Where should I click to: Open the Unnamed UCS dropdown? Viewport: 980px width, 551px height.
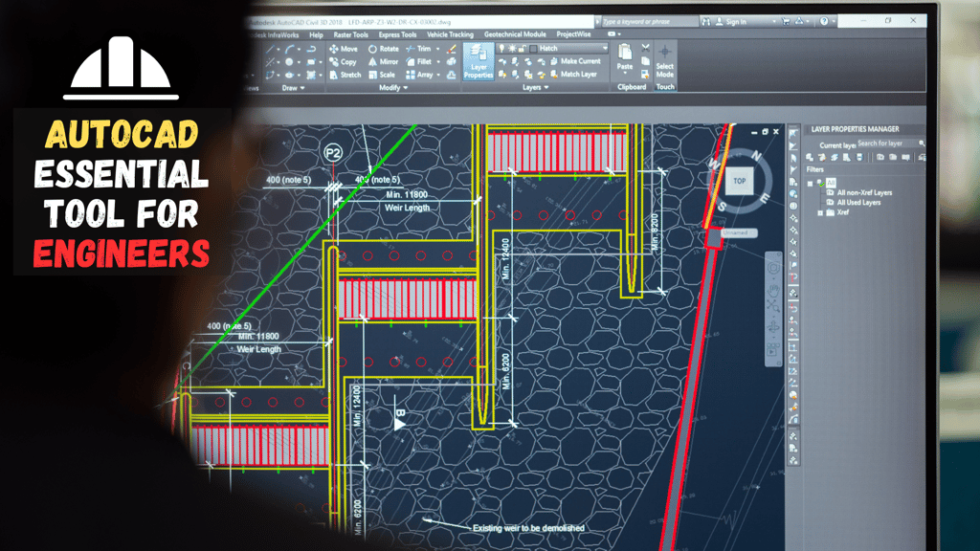point(739,233)
